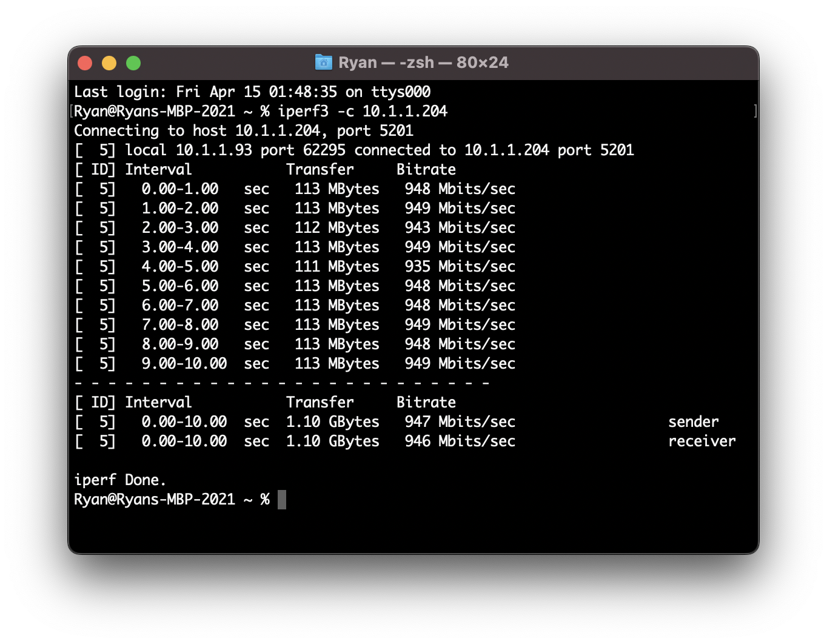The width and height of the screenshot is (827, 644).
Task: Click the '112 MBytes' transfer value
Action: coord(337,228)
